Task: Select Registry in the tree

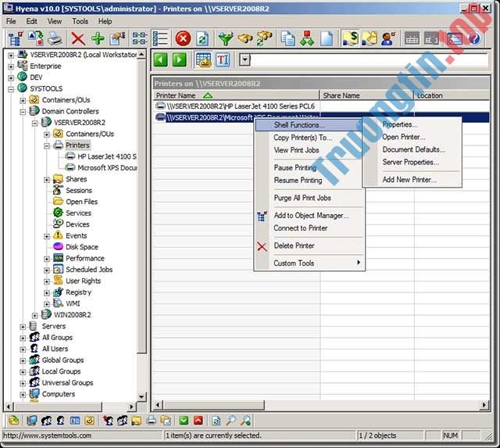Action: (78, 292)
